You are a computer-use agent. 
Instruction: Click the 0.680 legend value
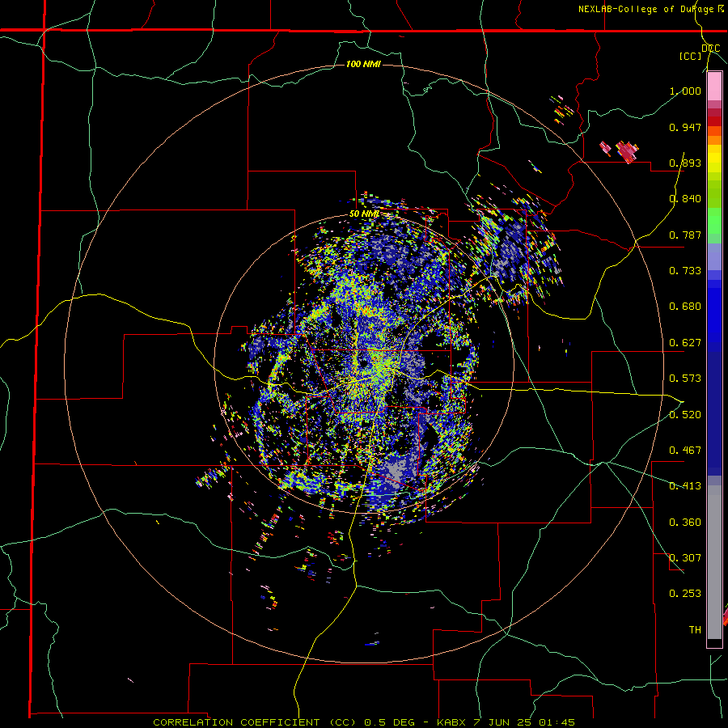point(685,307)
